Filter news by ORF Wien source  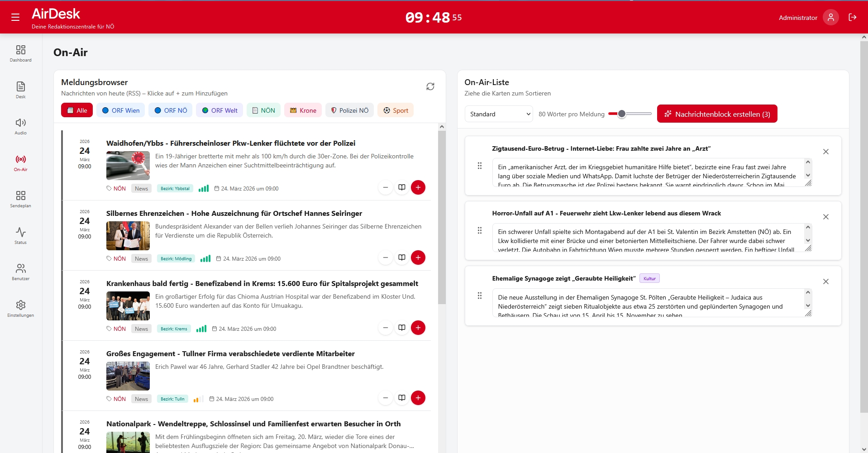pyautogui.click(x=121, y=110)
